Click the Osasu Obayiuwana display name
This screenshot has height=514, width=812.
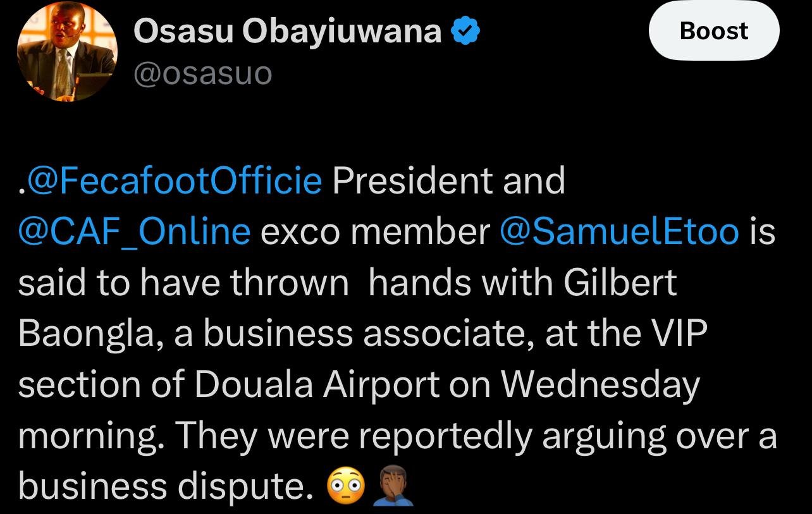point(287,32)
